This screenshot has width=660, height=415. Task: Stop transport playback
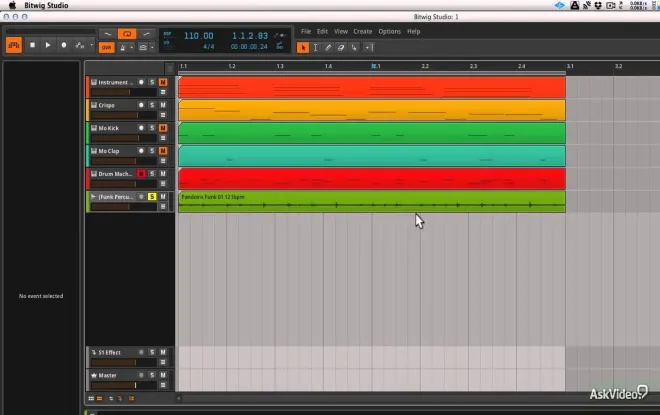32,45
